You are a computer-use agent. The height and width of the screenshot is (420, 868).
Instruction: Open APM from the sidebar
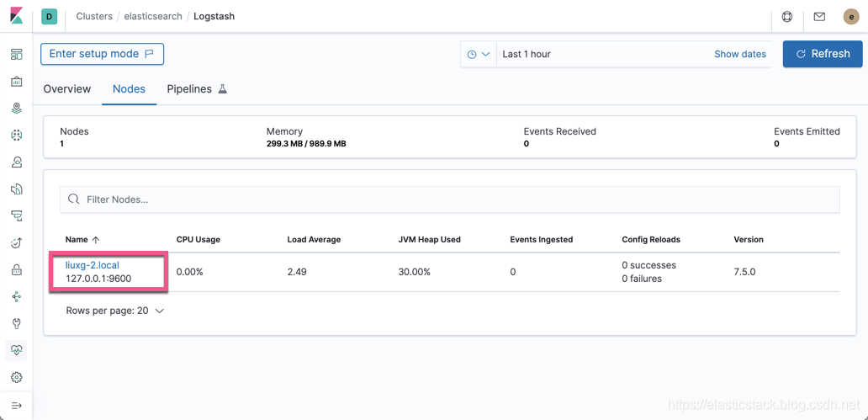[x=17, y=215]
